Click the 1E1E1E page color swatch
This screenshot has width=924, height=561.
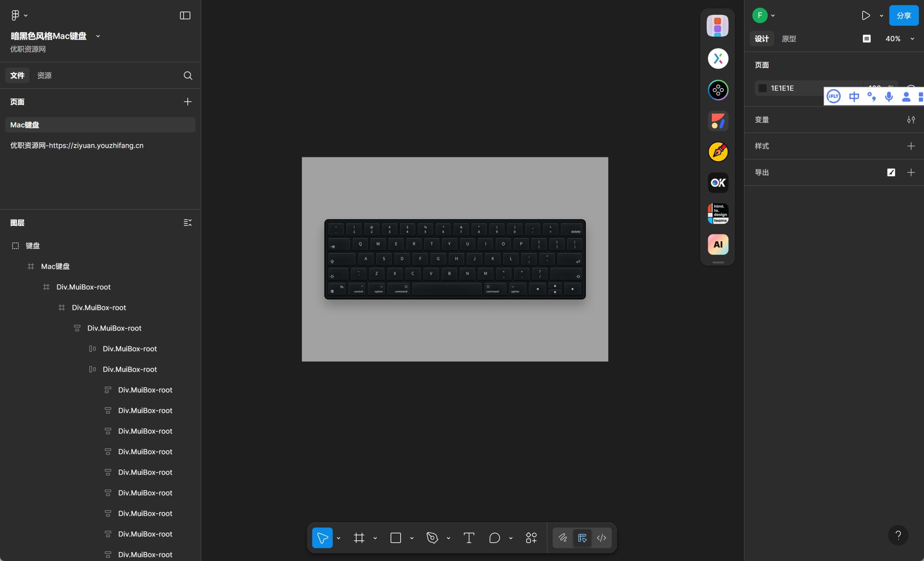(762, 88)
